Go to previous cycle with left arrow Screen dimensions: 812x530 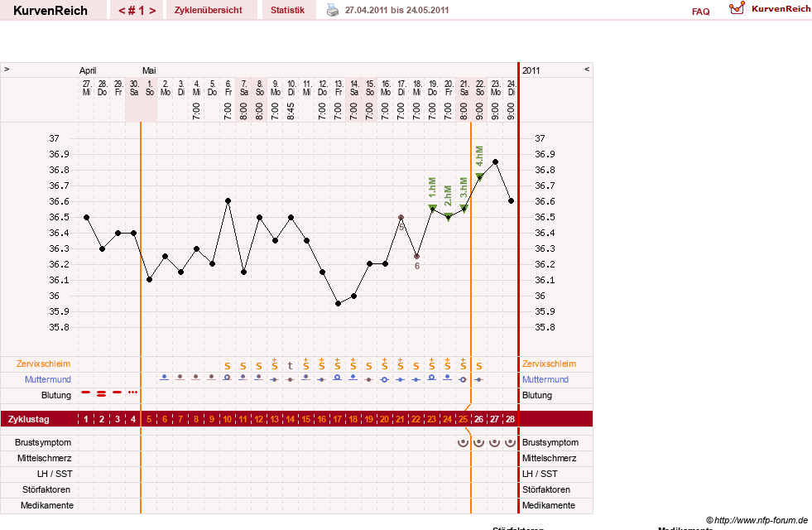(x=122, y=11)
